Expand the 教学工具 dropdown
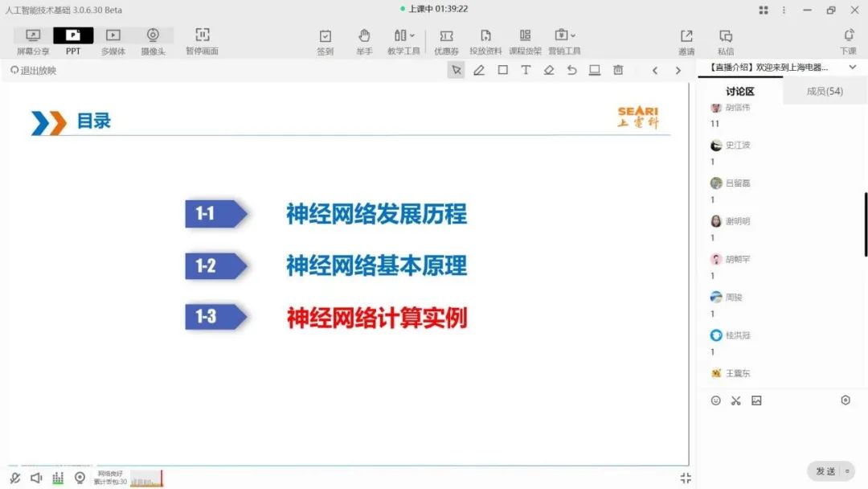This screenshot has height=489, width=868. 404,41
